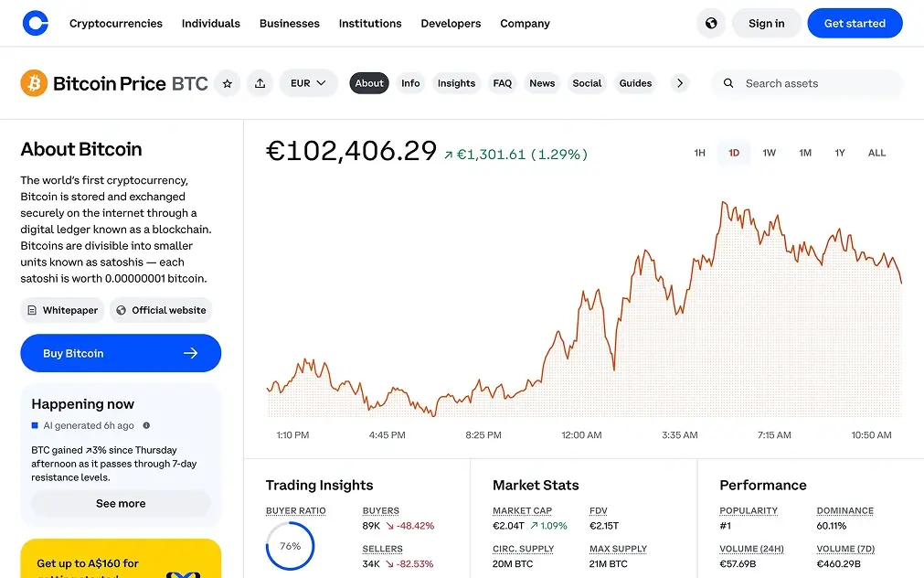Click the Search assets field
This screenshot has width=924, height=578.
click(806, 82)
